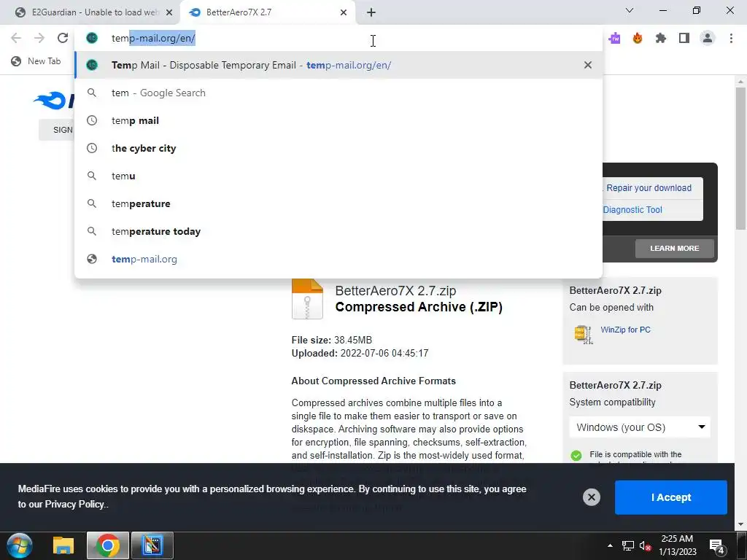Choose 'tem - Google Search' suggestion
The height and width of the screenshot is (560, 747).
point(338,93)
